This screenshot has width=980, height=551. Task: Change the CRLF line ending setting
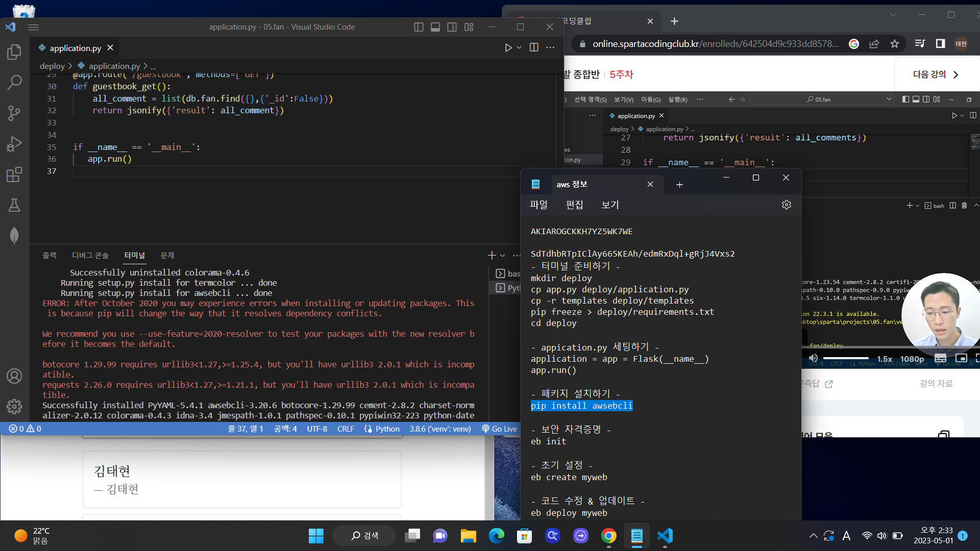click(x=346, y=429)
